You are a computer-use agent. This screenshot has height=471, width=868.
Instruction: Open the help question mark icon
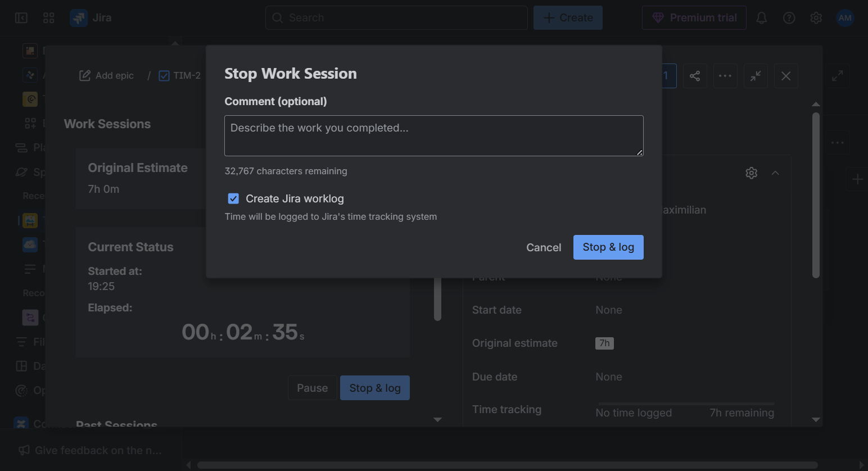pyautogui.click(x=789, y=18)
